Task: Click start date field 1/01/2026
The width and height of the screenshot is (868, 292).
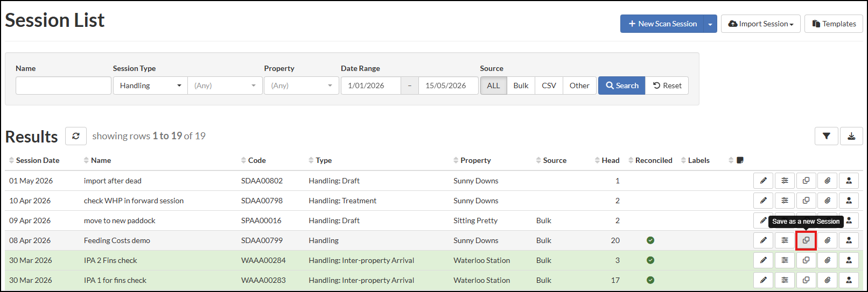Action: click(371, 86)
